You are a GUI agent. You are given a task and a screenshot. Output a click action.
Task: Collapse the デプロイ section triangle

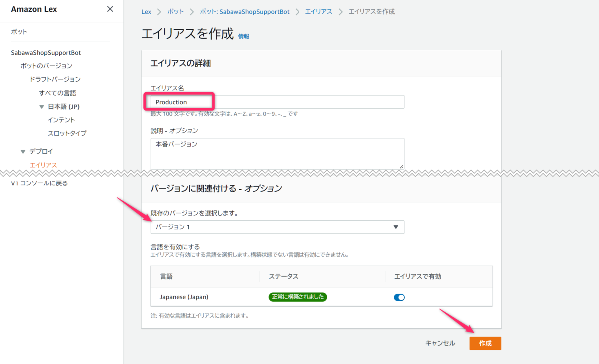pos(23,151)
